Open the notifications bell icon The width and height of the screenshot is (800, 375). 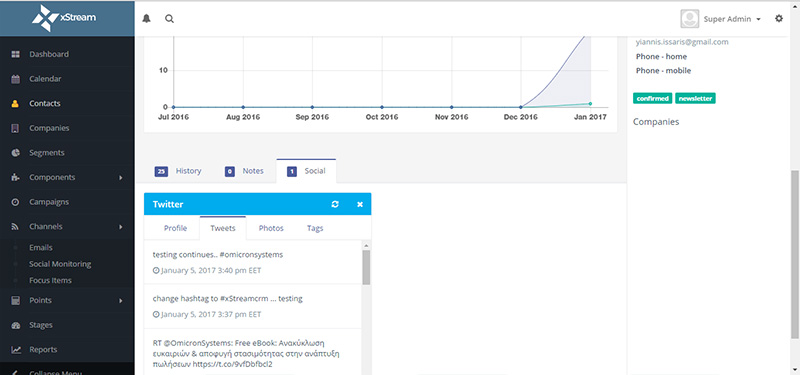pyautogui.click(x=146, y=19)
